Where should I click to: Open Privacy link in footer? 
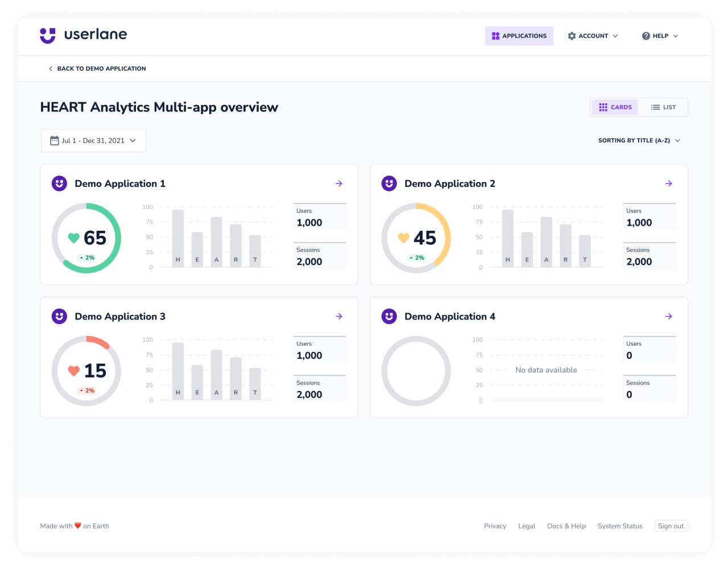tap(495, 526)
